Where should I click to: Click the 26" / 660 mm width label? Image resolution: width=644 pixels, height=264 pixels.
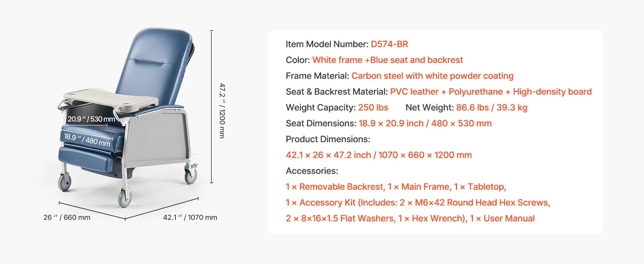(67, 217)
